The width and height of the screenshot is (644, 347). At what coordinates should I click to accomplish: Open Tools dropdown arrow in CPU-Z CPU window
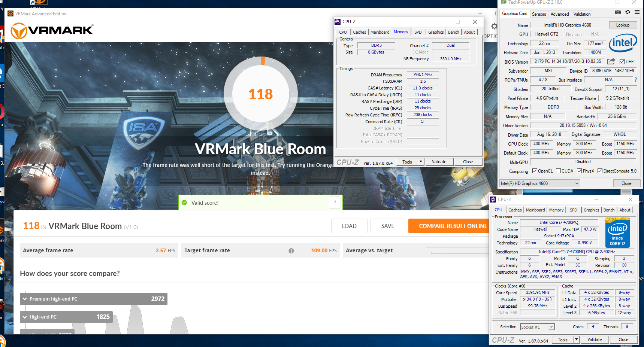[577, 340]
